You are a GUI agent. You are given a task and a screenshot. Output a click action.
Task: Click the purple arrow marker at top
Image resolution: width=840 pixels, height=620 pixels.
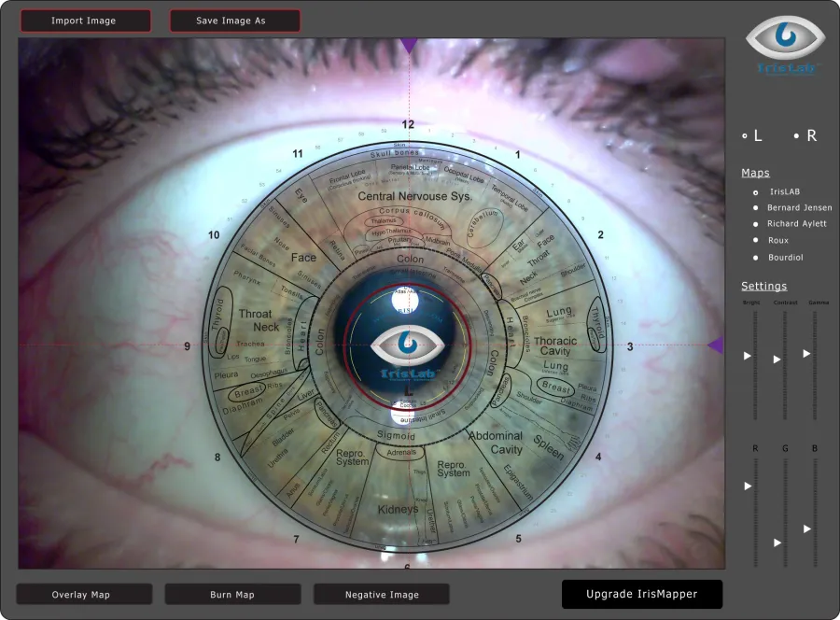410,46
